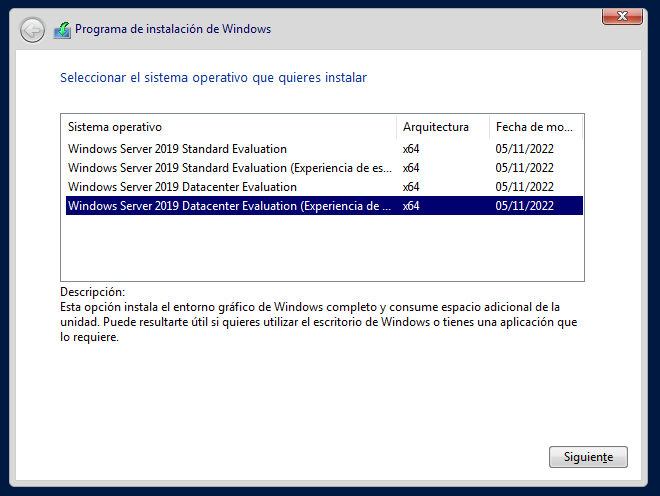Screen dimensions: 660x496
Task: Click the description text paragraph
Action: pos(319,322)
